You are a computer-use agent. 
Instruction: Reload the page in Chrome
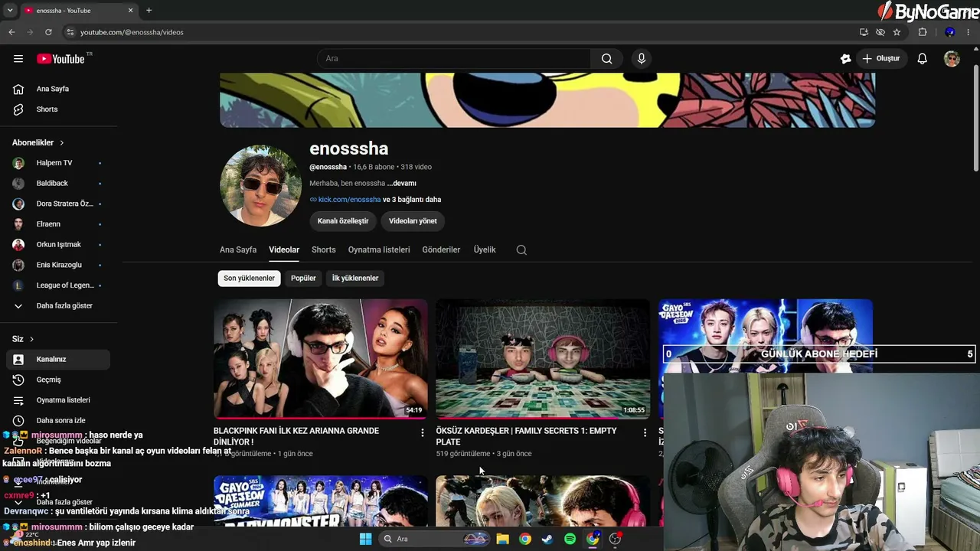click(x=48, y=32)
